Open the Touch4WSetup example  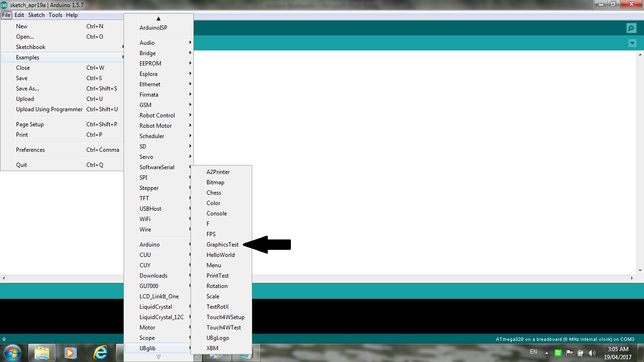point(222,317)
